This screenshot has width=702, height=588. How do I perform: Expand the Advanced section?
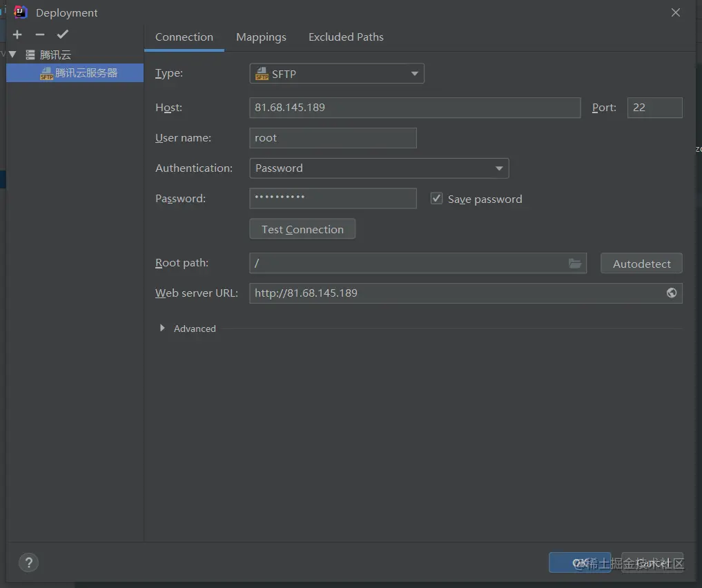pyautogui.click(x=162, y=329)
